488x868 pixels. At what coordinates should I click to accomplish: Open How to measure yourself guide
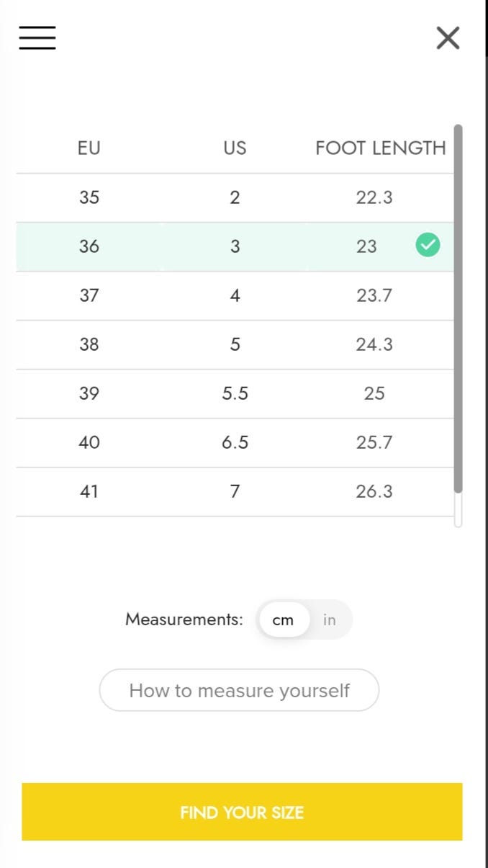tap(239, 690)
